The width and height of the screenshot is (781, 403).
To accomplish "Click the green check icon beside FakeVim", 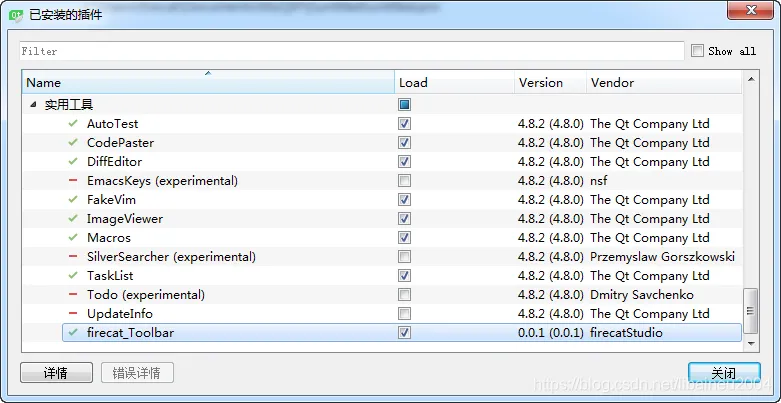I will point(73,199).
